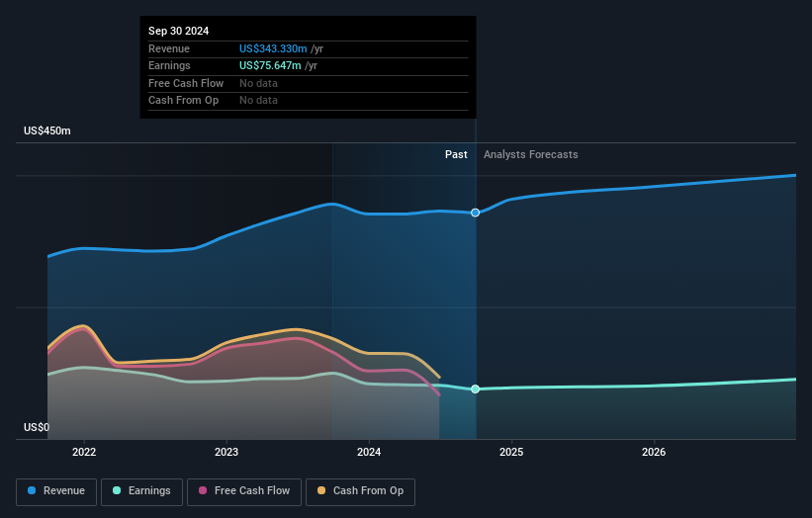This screenshot has height=518, width=812.
Task: Toggle the Earnings legend series
Action: pyautogui.click(x=141, y=491)
